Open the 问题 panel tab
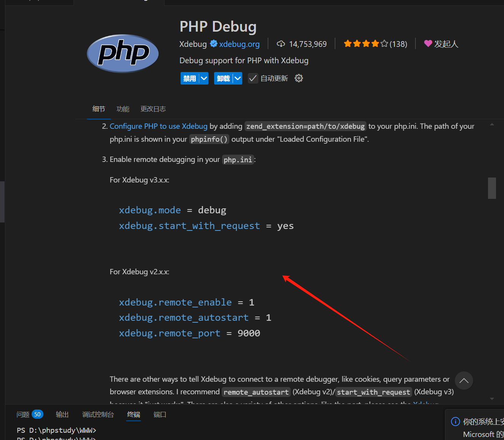This screenshot has height=440, width=504. coord(23,414)
